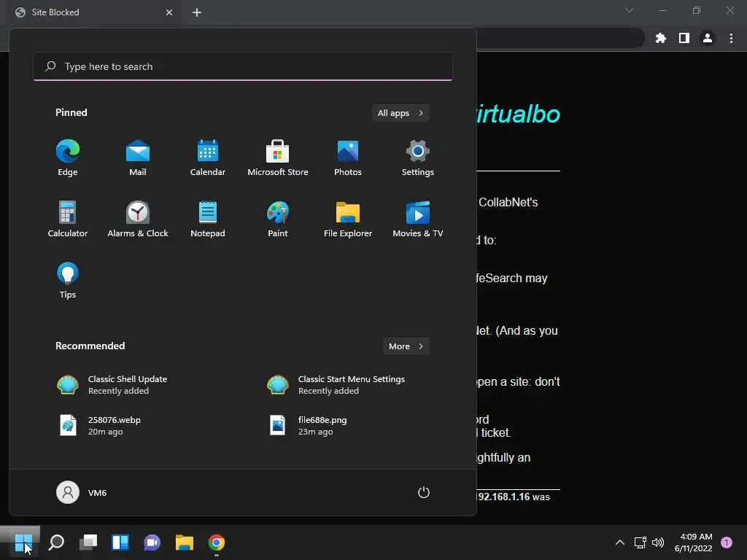This screenshot has height=560, width=747.
Task: Open Task View on the taskbar
Action: [88, 542]
